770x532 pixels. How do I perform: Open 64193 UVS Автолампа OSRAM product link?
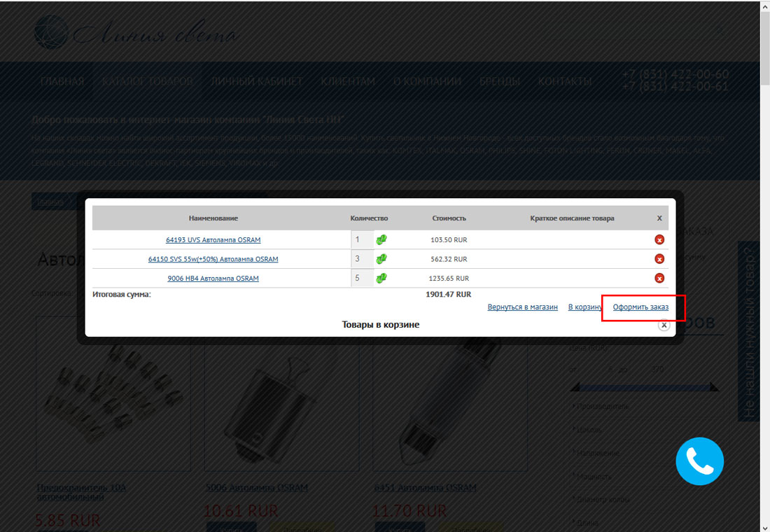coord(213,239)
